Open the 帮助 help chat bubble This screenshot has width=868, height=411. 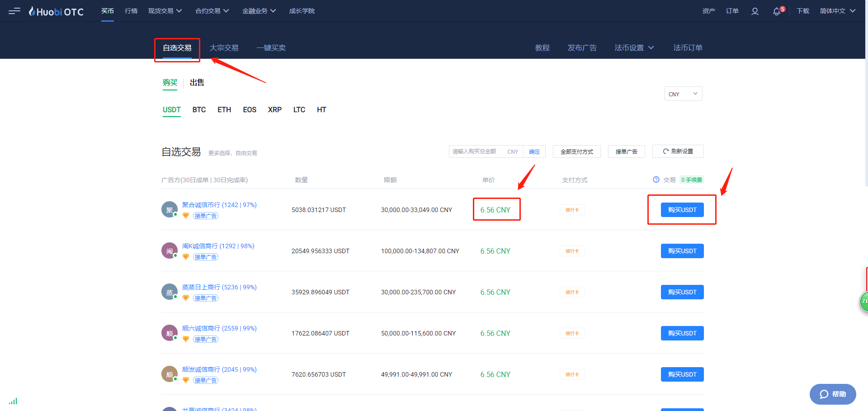click(x=832, y=394)
